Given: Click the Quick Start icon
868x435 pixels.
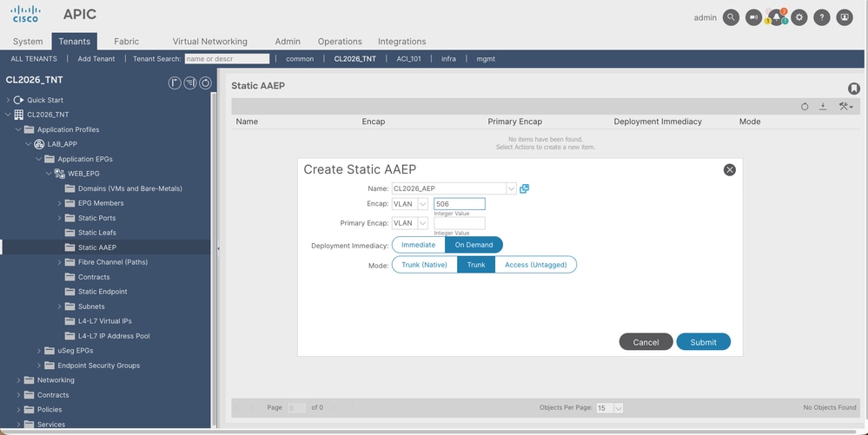Looking at the screenshot, I should (x=19, y=100).
